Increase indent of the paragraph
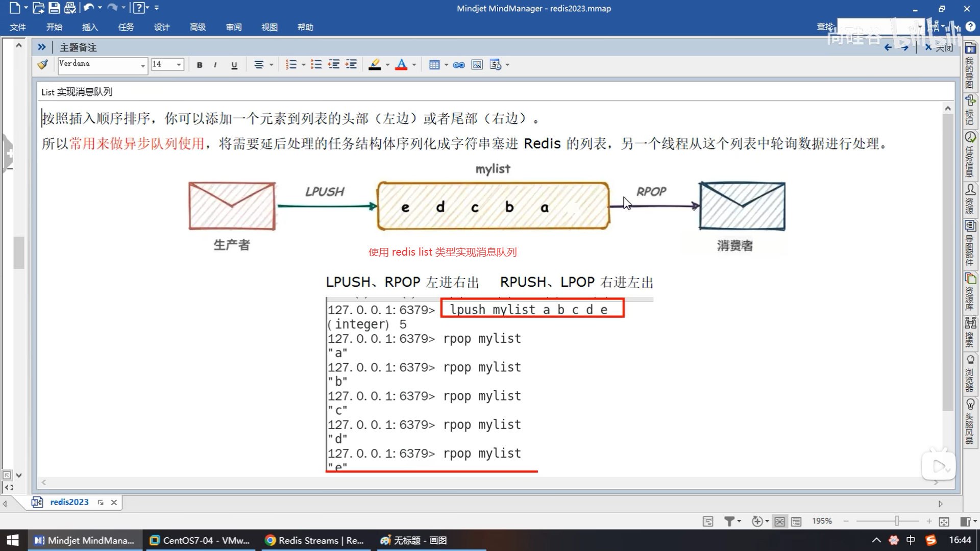Image resolution: width=980 pixels, height=551 pixels. pyautogui.click(x=351, y=65)
